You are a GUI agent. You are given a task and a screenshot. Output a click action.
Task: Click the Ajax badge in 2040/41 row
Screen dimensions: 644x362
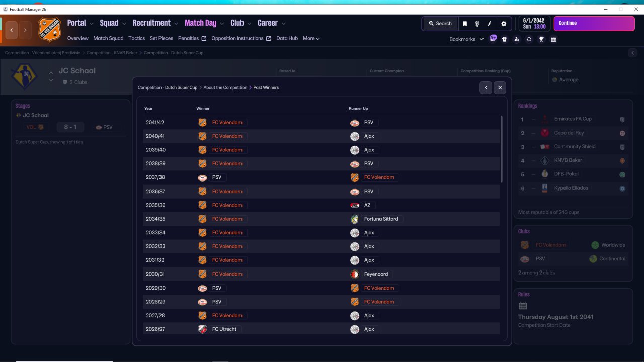coord(355,136)
